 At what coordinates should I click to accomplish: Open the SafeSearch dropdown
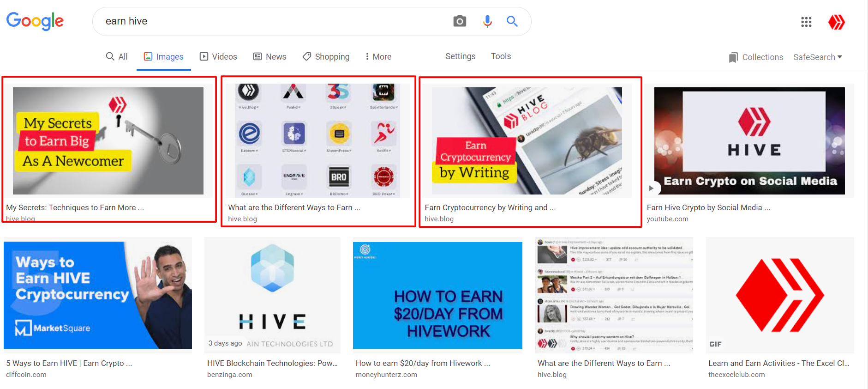pyautogui.click(x=818, y=57)
